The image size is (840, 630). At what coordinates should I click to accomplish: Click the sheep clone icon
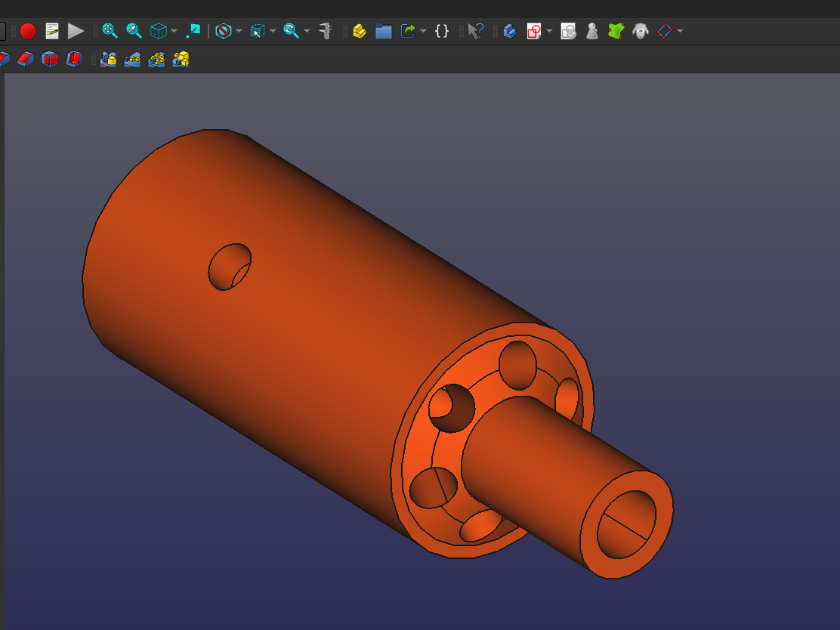click(641, 31)
